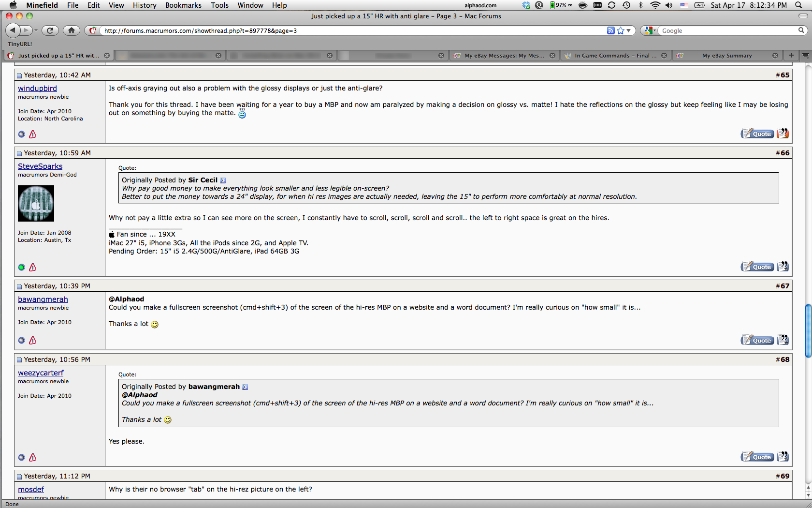Viewport: 812px width, 508px height.
Task: Quote bawangmerah's post #67
Action: click(x=757, y=340)
